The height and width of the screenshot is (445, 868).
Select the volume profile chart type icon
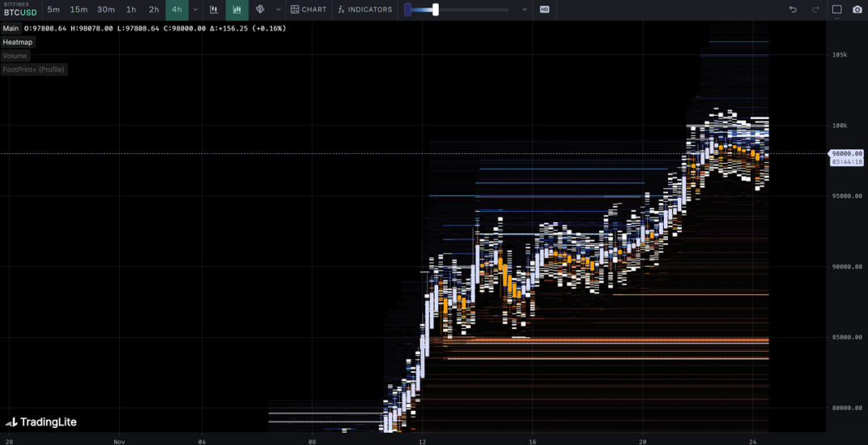click(260, 10)
